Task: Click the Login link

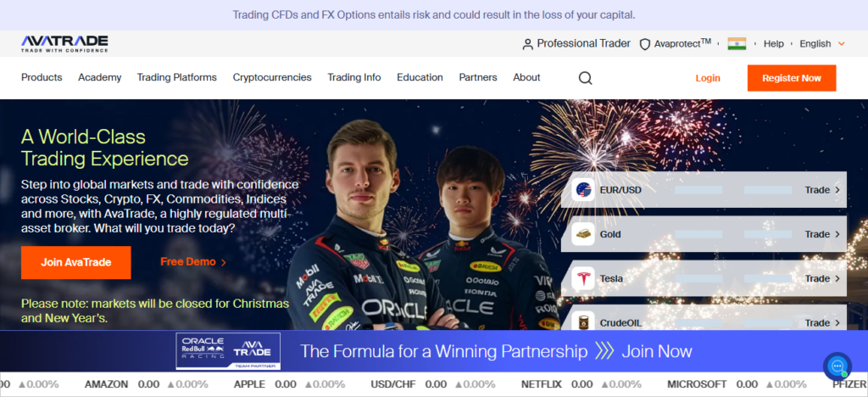Action: pyautogui.click(x=708, y=78)
